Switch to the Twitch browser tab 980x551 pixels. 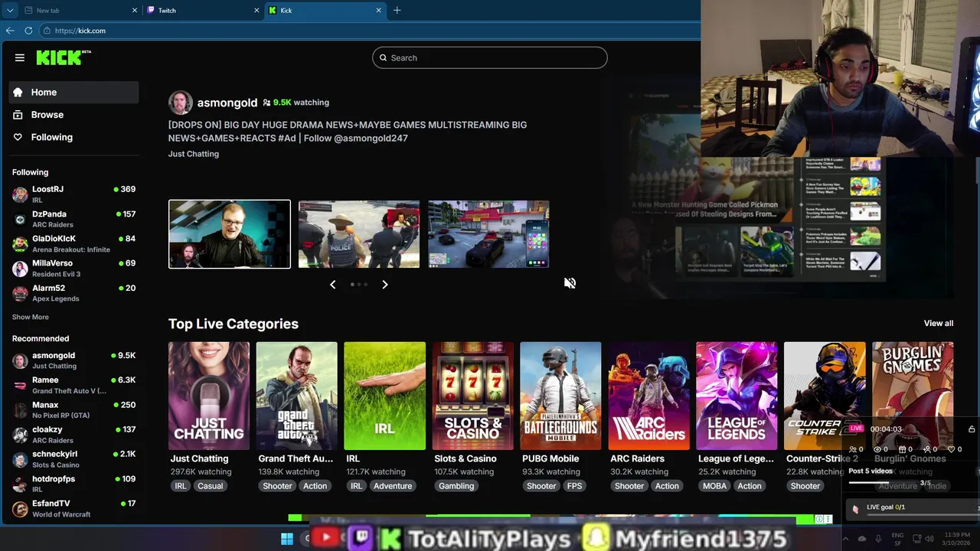point(202,11)
